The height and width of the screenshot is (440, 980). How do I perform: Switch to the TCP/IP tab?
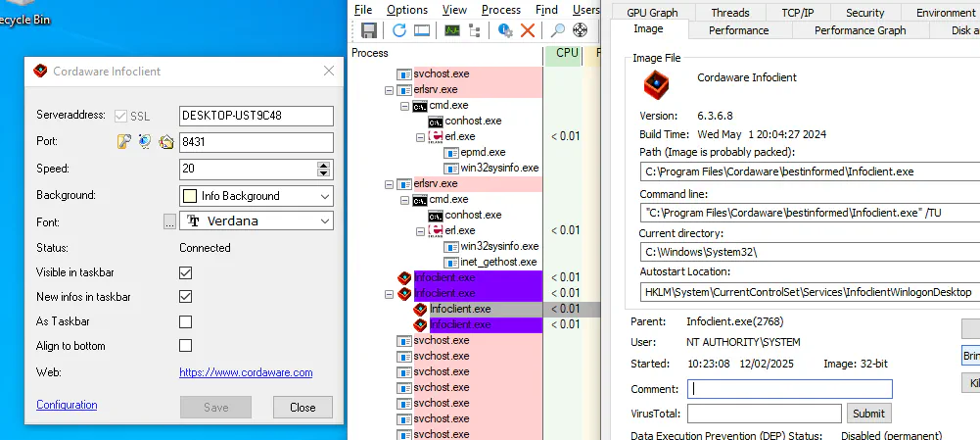point(797,13)
